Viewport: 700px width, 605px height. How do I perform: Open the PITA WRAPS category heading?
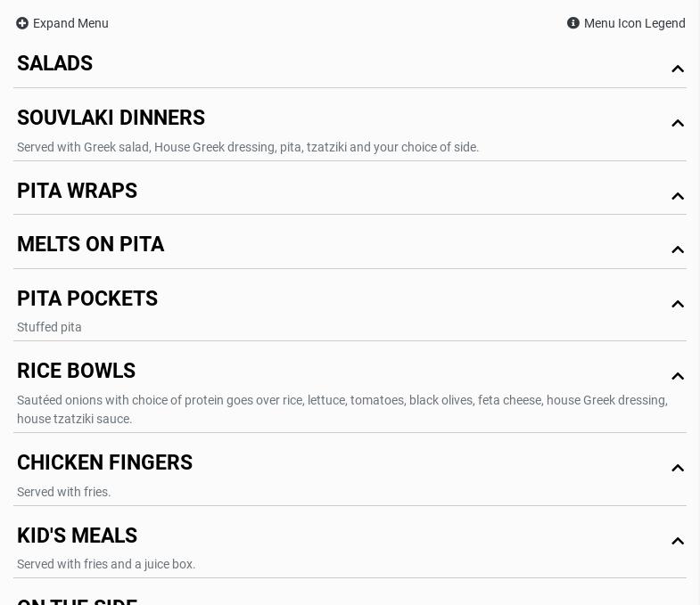coord(78,192)
